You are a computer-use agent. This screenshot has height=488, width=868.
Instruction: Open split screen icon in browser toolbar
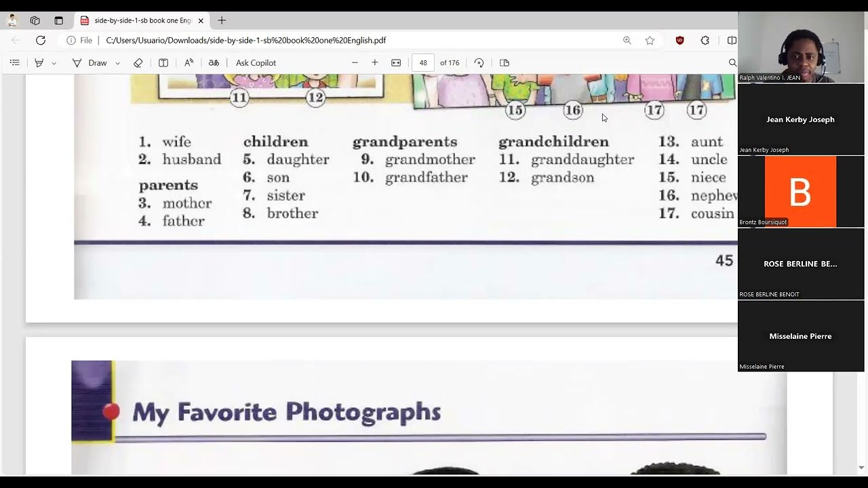[x=731, y=40]
